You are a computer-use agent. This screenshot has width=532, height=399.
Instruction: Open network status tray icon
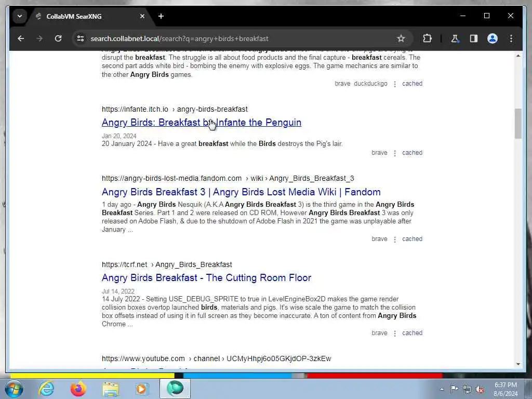point(467,389)
